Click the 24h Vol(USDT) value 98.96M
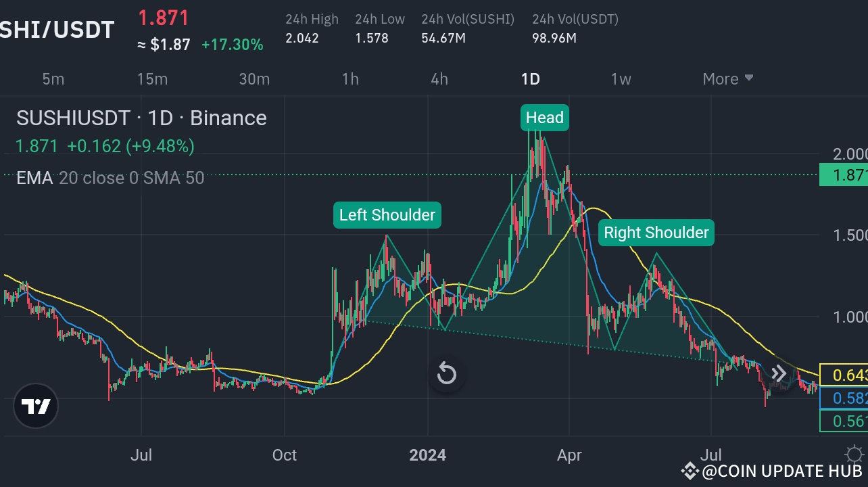 click(x=554, y=38)
